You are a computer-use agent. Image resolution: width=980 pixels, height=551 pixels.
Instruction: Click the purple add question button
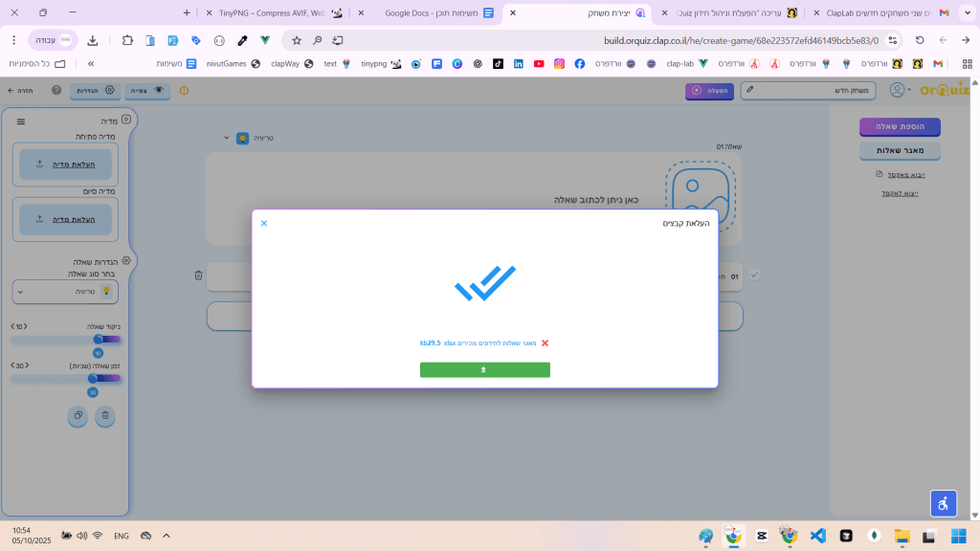[x=899, y=126]
